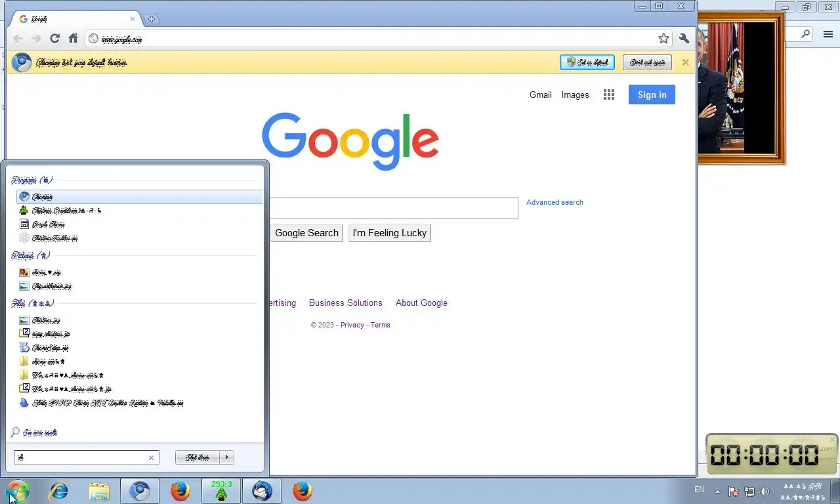Open a new tab in Chromium

[151, 19]
